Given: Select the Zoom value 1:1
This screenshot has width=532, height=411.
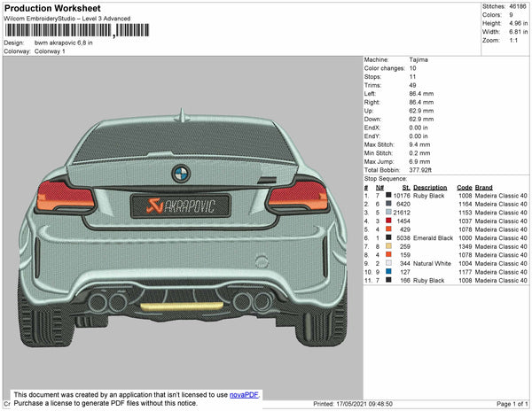Looking at the screenshot, I should tap(513, 41).
